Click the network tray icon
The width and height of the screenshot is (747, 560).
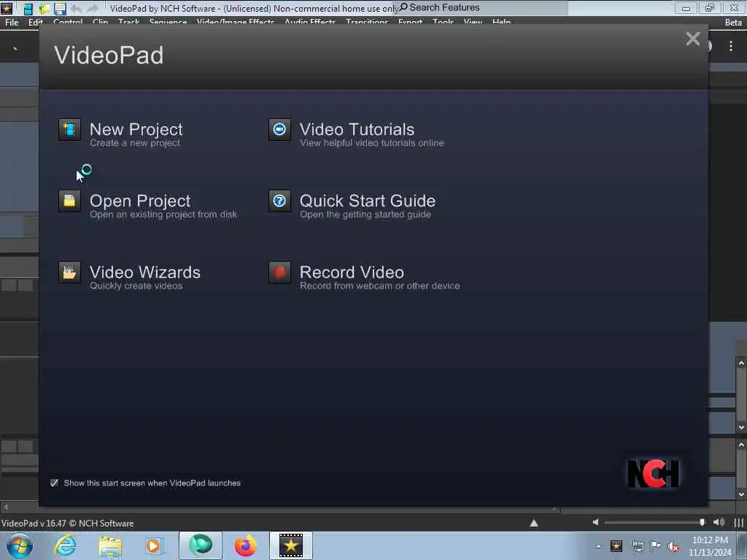(x=638, y=546)
